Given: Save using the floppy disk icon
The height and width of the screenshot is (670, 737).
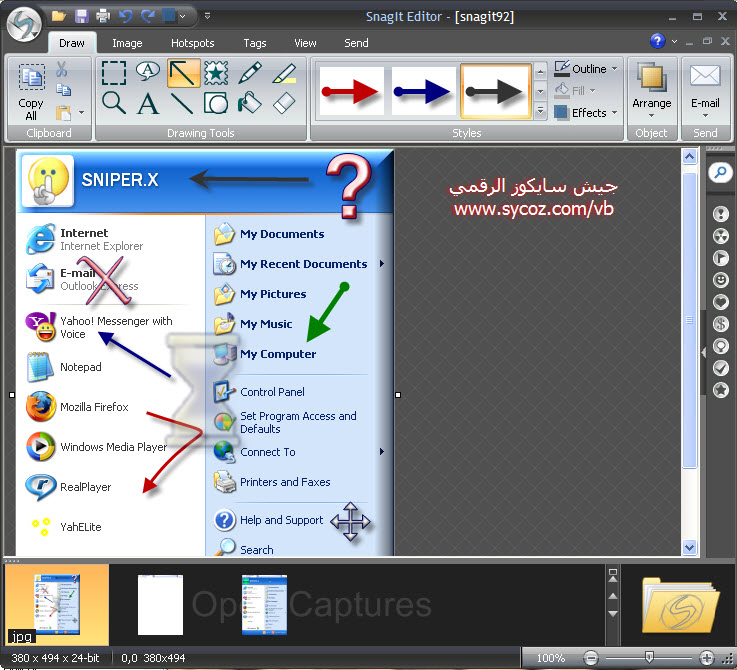Looking at the screenshot, I should (x=82, y=16).
